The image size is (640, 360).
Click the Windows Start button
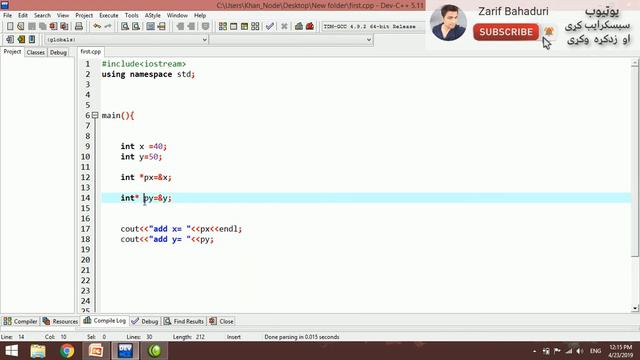point(11,351)
